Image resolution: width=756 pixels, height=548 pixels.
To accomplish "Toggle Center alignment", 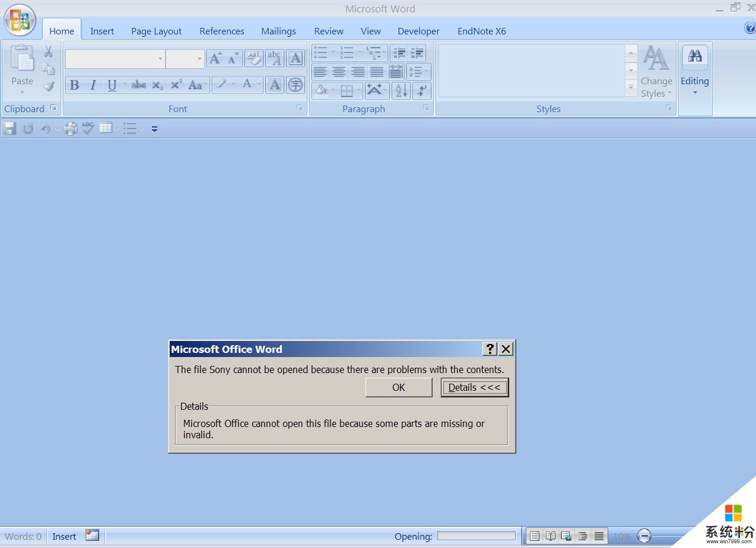I will (339, 72).
